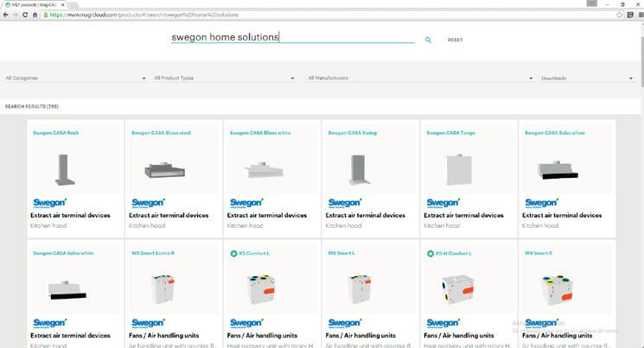Click Swegon logo on R5 Comfort L card
Viewport: 644px width, 348px height.
click(x=246, y=323)
